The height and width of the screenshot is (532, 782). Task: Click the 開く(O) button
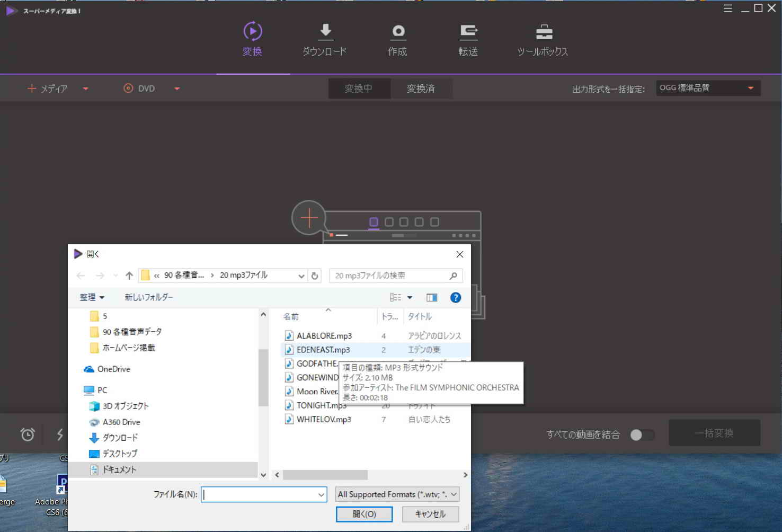364,514
